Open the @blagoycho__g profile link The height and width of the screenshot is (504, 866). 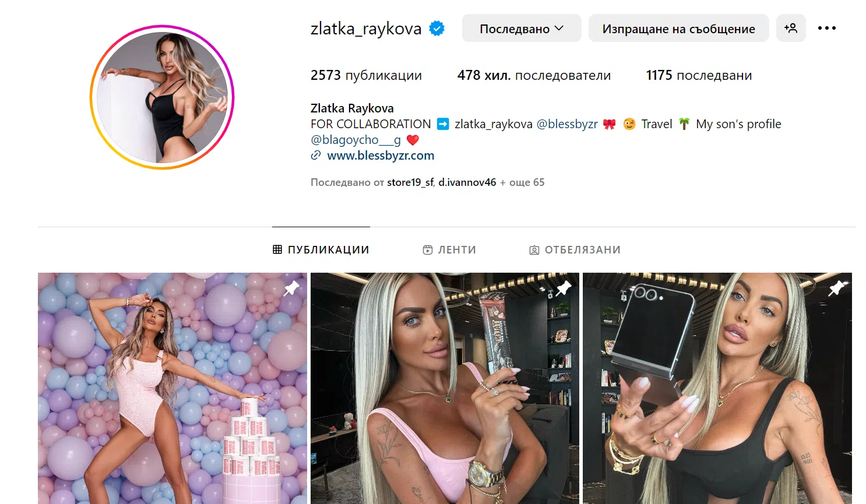[x=355, y=140]
